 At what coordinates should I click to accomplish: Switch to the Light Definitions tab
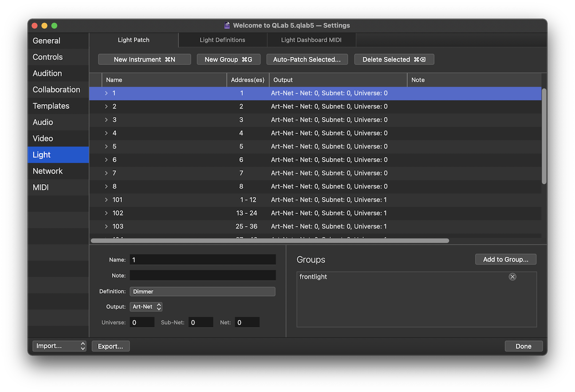(222, 40)
